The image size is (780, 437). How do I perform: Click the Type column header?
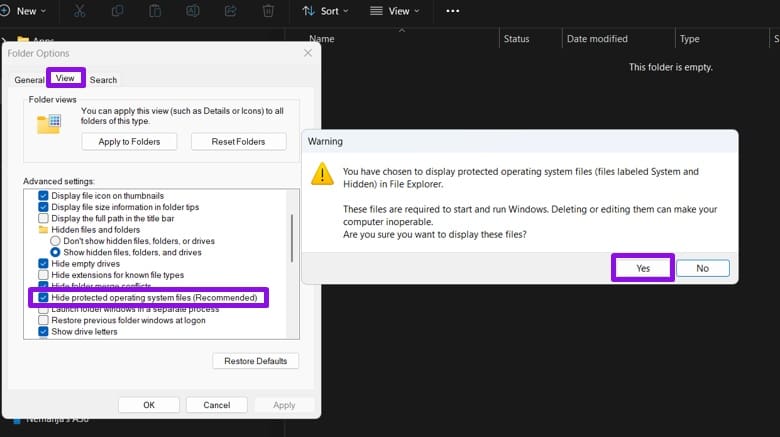pos(689,39)
